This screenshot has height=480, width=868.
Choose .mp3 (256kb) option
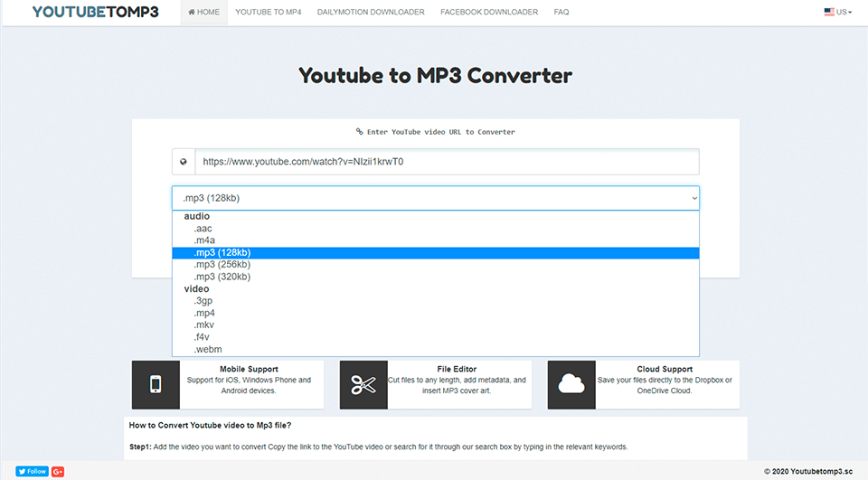(x=436, y=265)
